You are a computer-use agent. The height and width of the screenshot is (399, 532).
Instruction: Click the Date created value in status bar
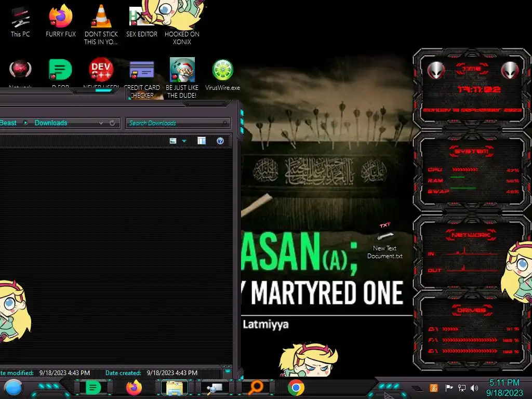click(x=172, y=373)
